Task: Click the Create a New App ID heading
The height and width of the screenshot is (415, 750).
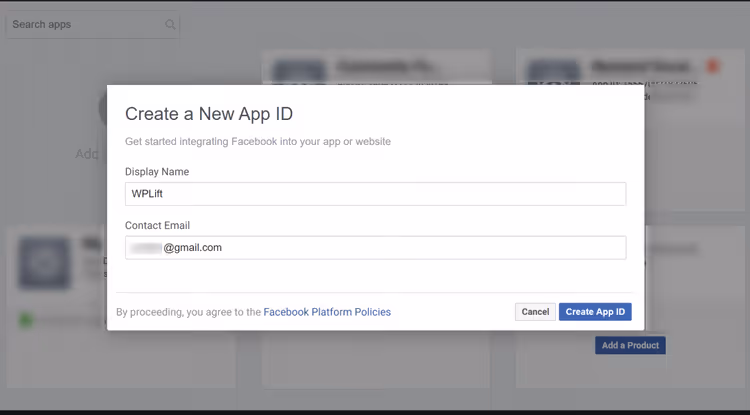Action: [209, 114]
